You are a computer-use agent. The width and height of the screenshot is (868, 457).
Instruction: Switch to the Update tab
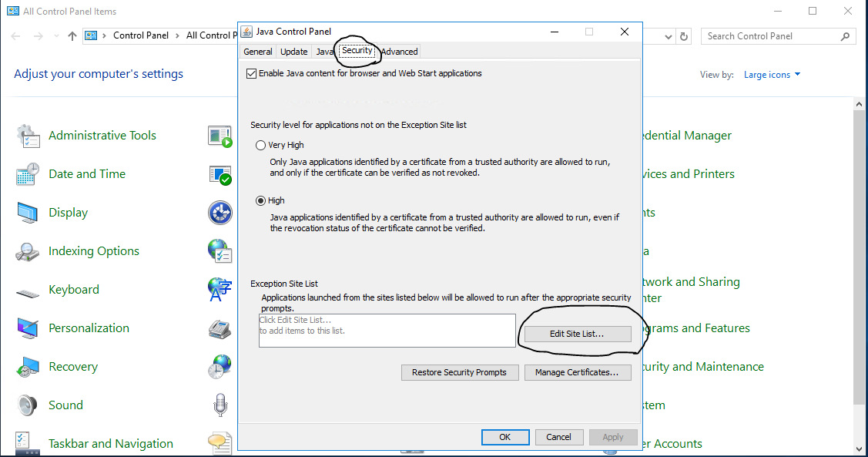[294, 52]
